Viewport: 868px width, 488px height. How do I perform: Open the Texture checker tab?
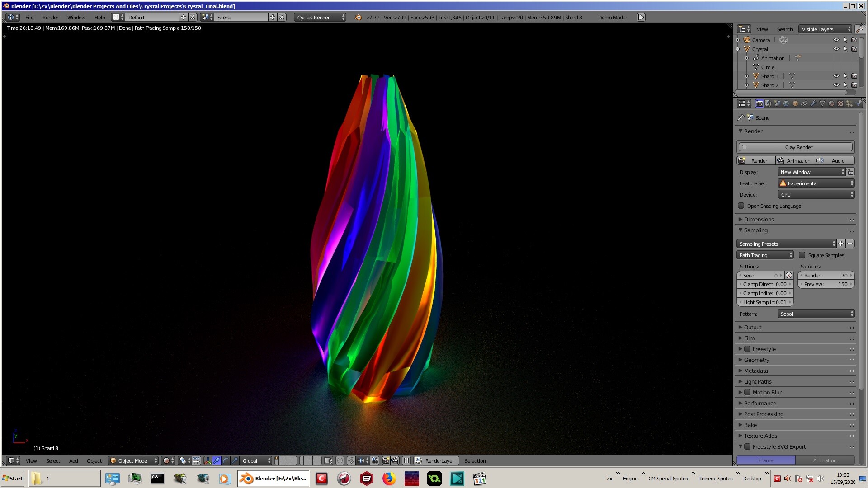[840, 103]
